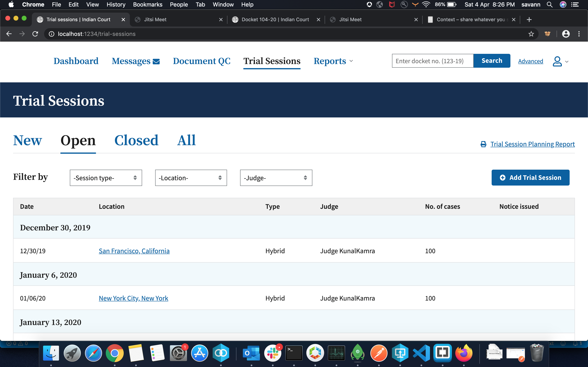The height and width of the screenshot is (367, 588).
Task: Click the printer icon beside Planning Report
Action: click(483, 144)
